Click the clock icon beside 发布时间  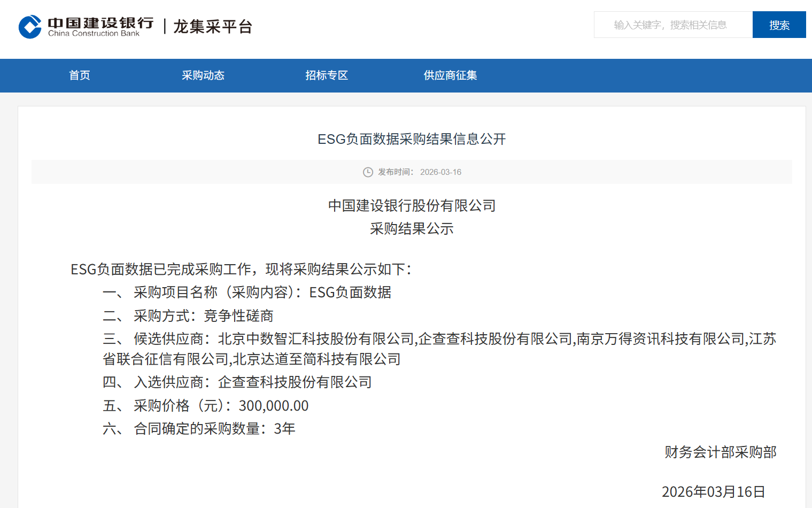tap(368, 172)
